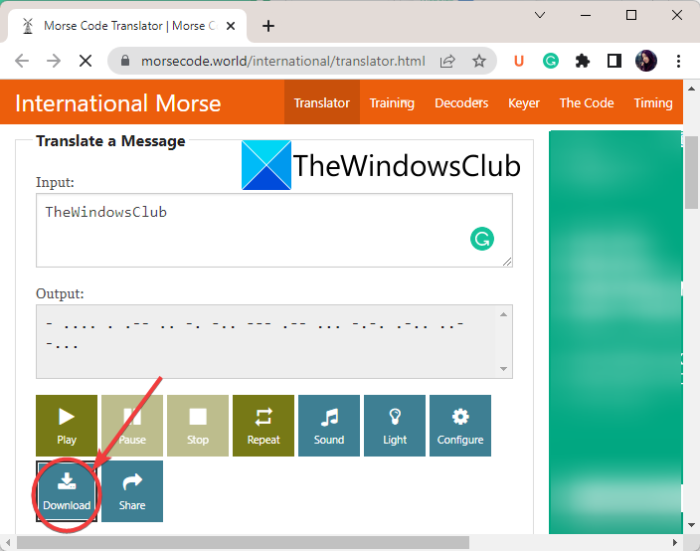700x551 pixels.
Task: Go forward in browser history
Action: [54, 61]
